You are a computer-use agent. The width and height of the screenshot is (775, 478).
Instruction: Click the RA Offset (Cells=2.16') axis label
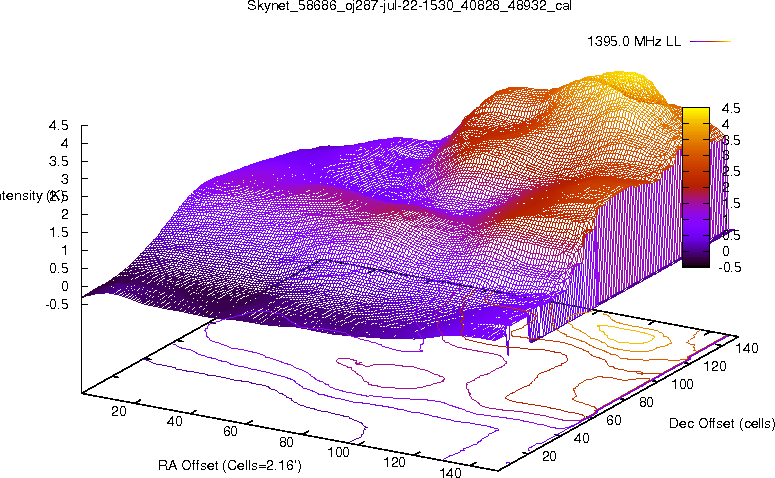point(229,465)
